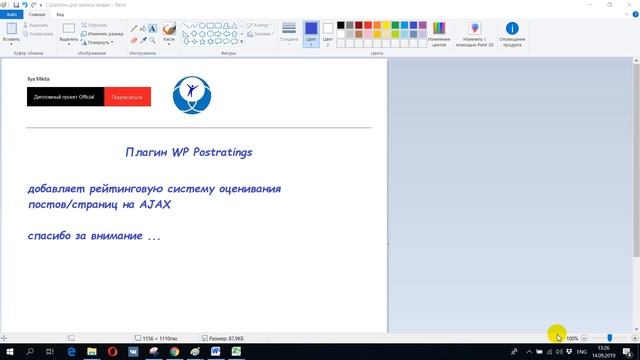Click the Paste clipboard icon
This screenshot has width=640, height=360.
11,29
